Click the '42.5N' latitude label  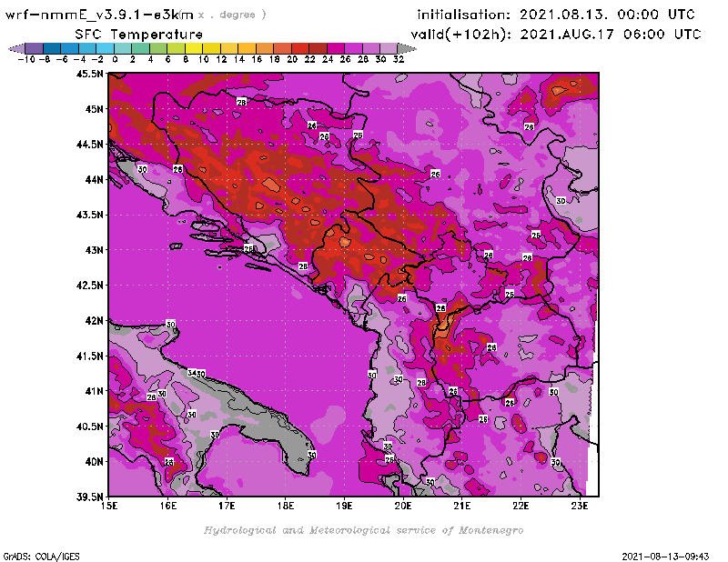pyautogui.click(x=89, y=286)
